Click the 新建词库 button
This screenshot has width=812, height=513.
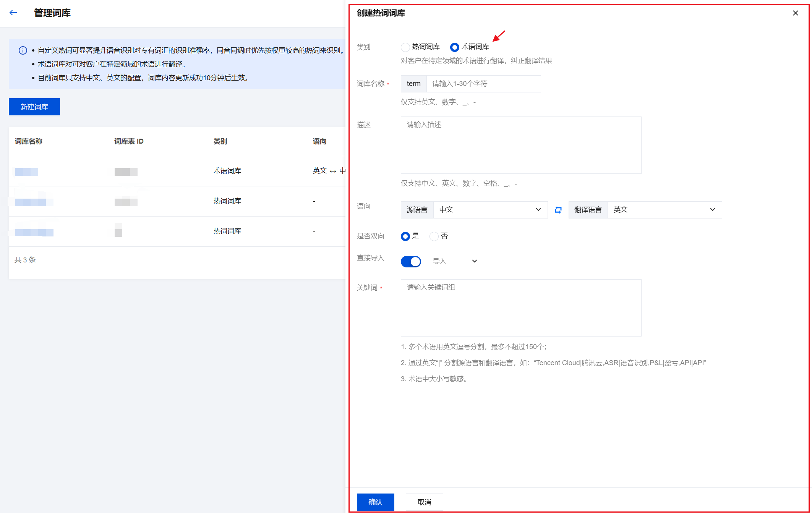(34, 107)
